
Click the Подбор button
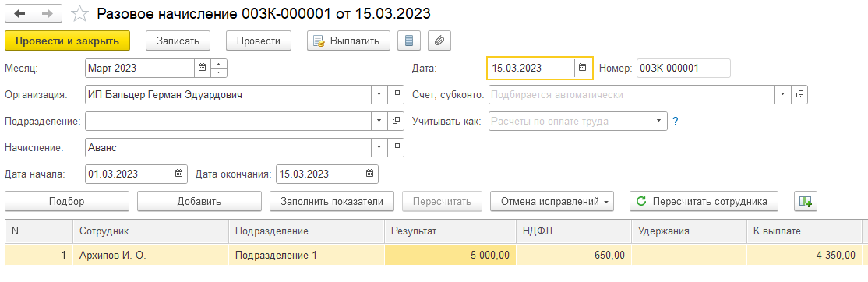67,201
